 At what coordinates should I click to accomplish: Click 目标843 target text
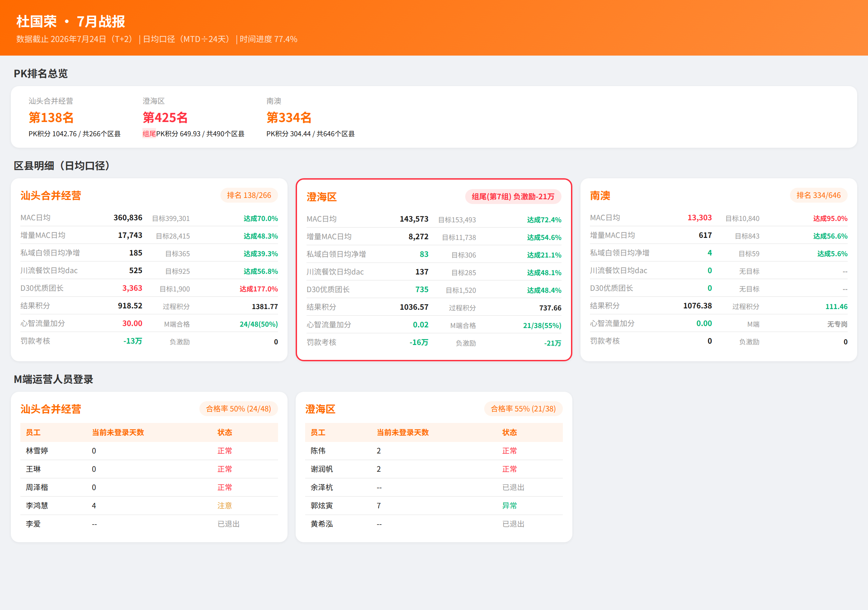tap(747, 236)
